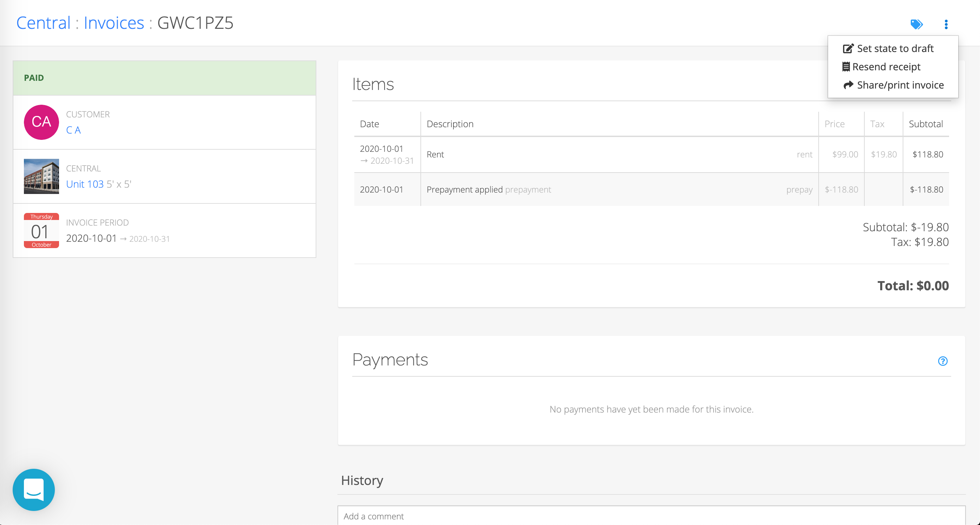Screen dimensions: 980x525
Task: Click the receipt icon in menu
Action: pos(846,66)
